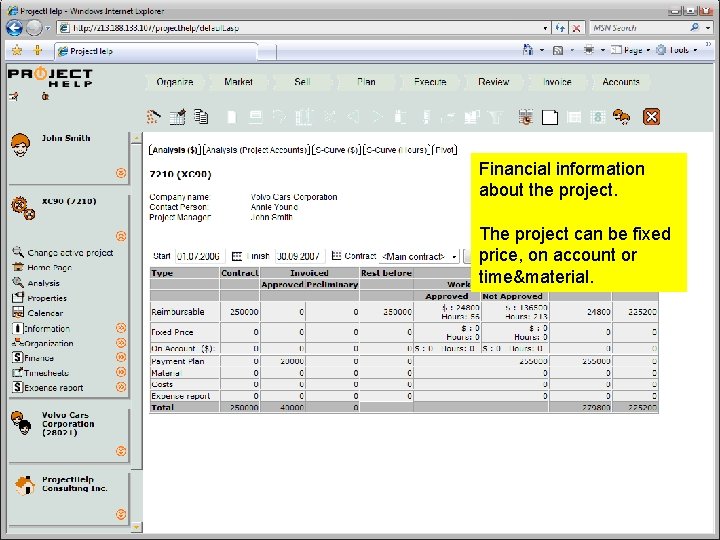Click the ProjectHelp Consulting house icon
The height and width of the screenshot is (540, 720).
coord(25,485)
